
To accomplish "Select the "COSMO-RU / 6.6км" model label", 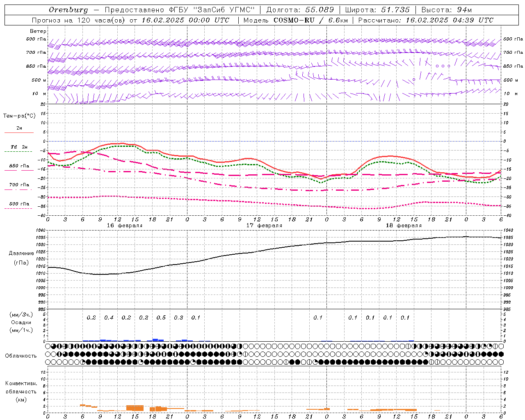I will (310, 20).
